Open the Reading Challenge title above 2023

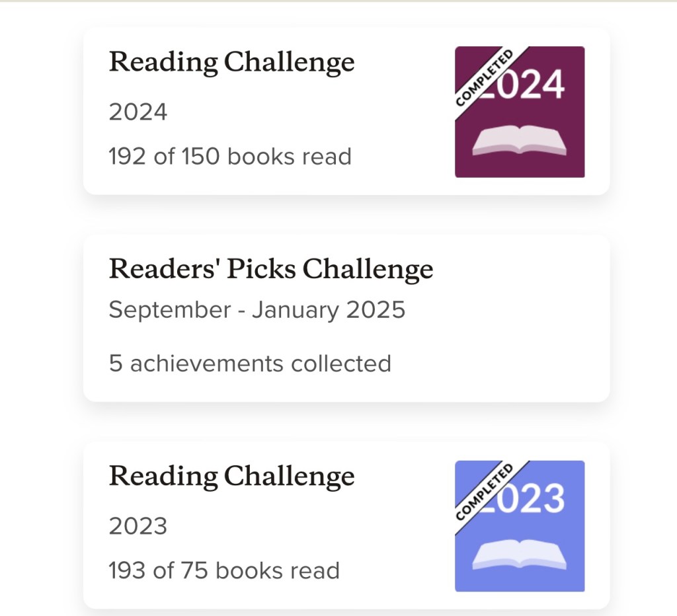[x=231, y=477]
